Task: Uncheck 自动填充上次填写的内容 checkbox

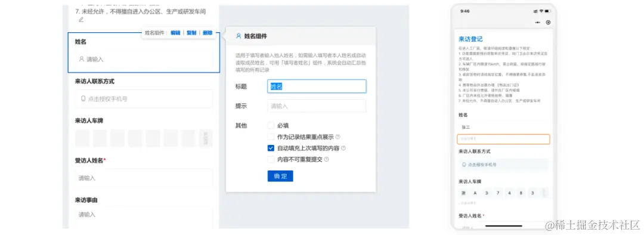Action: pos(271,148)
